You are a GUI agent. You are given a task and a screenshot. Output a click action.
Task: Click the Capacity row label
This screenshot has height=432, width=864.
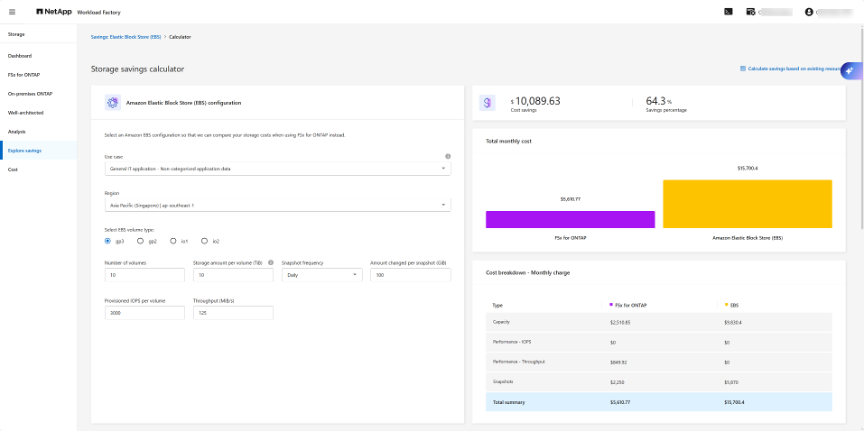(501, 322)
